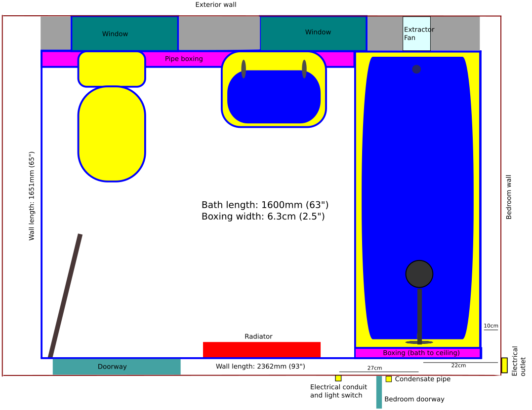Select the yellow toilet bowl
The width and height of the screenshot is (532, 410).
[112, 134]
